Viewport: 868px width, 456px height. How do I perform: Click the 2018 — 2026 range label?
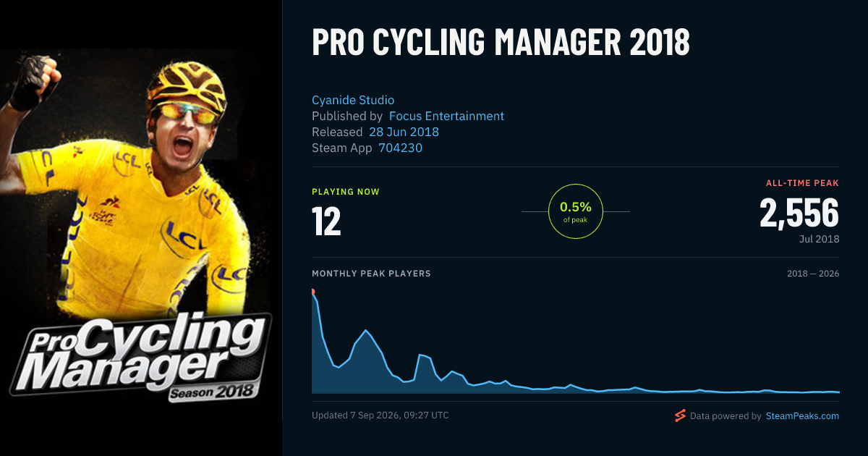point(813,274)
